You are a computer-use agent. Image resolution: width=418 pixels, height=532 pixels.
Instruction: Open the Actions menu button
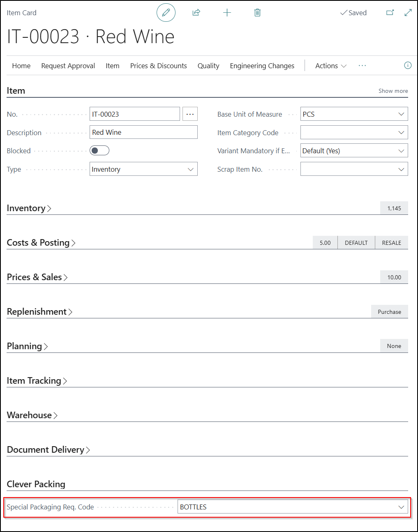coord(330,66)
